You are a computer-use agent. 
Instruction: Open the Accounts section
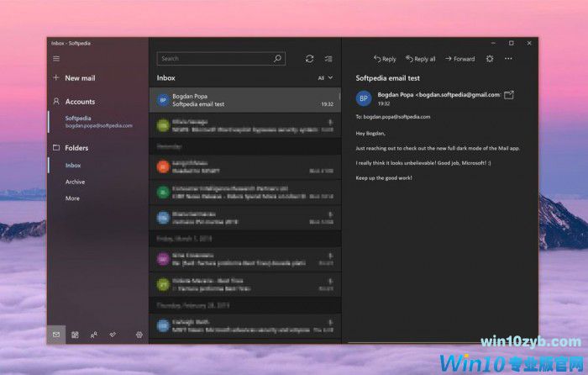(x=74, y=102)
